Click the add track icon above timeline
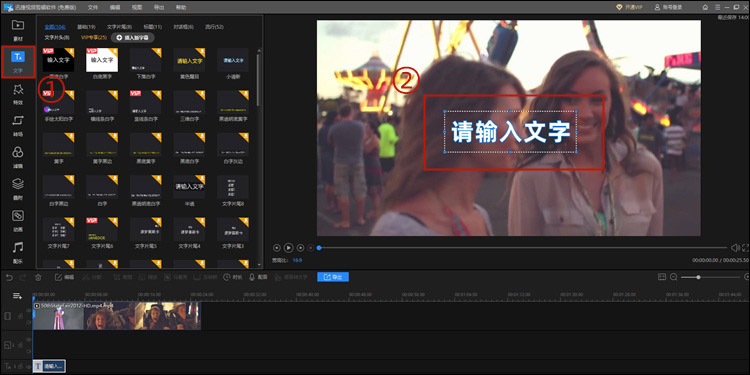 18,296
